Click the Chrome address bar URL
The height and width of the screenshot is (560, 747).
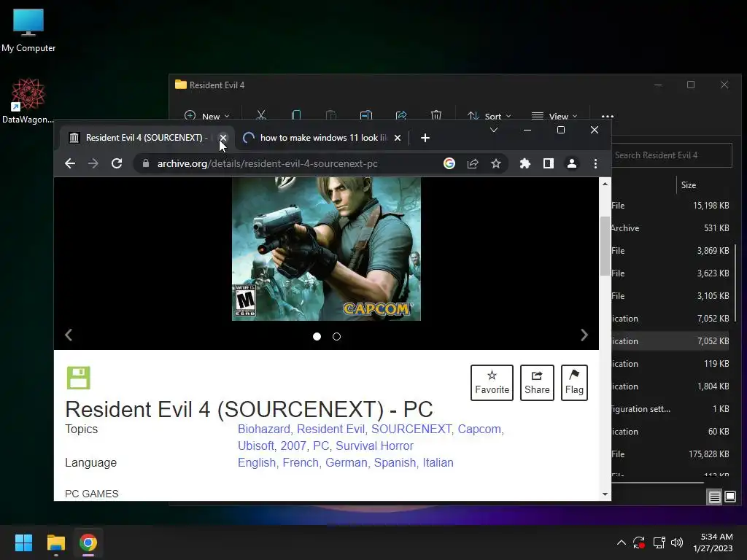click(x=267, y=163)
